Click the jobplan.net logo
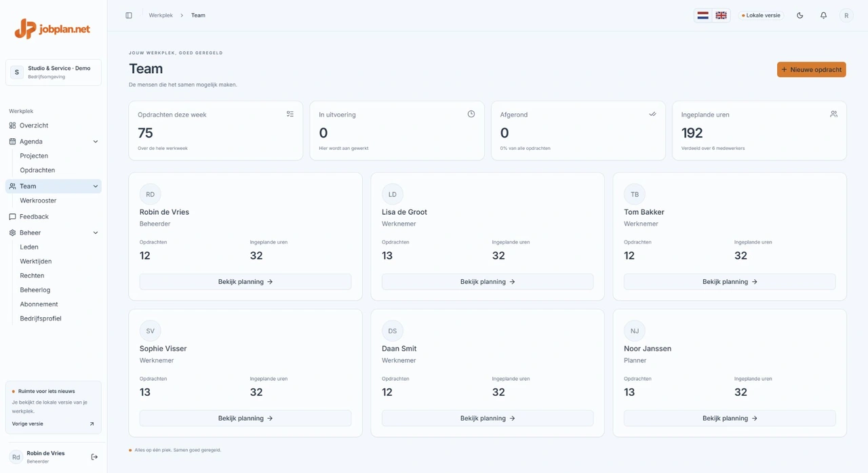This screenshot has width=868, height=473. 53,28
